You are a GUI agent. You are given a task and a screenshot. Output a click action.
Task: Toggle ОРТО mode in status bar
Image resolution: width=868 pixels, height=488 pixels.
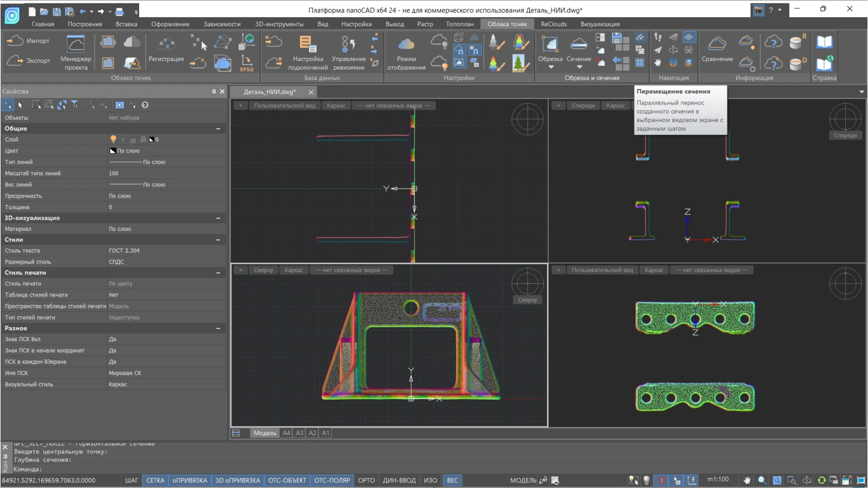click(x=366, y=480)
